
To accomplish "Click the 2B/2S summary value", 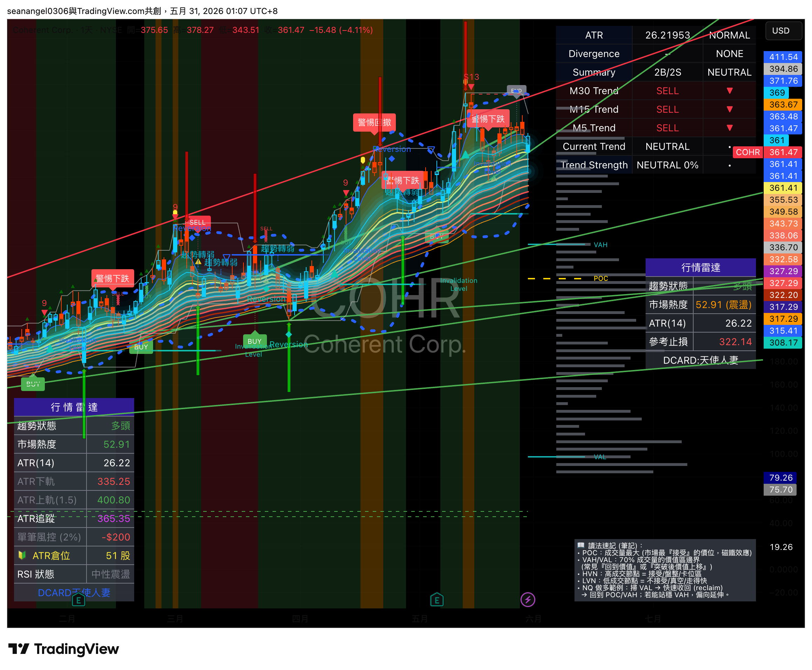I will point(667,72).
